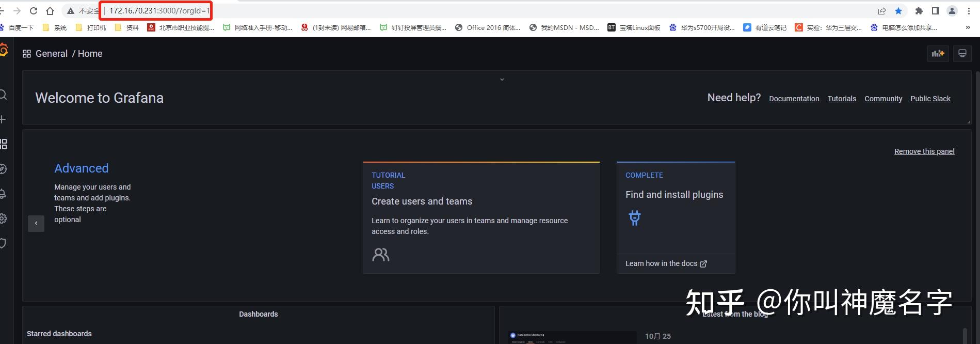The height and width of the screenshot is (344, 980).
Task: Open Create users and teams tutorial card
Action: (481, 217)
